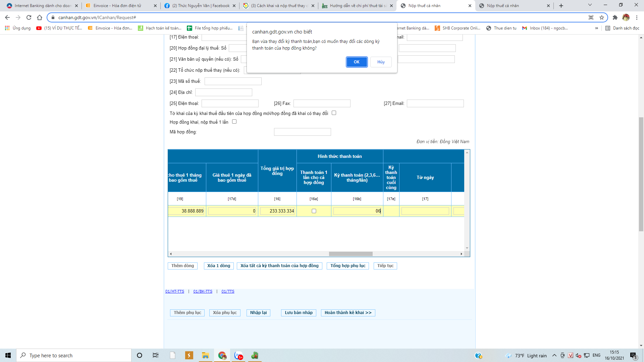Image resolution: width=644 pixels, height=362 pixels.
Task: Bookmark this page with star icon
Action: click(x=602, y=17)
